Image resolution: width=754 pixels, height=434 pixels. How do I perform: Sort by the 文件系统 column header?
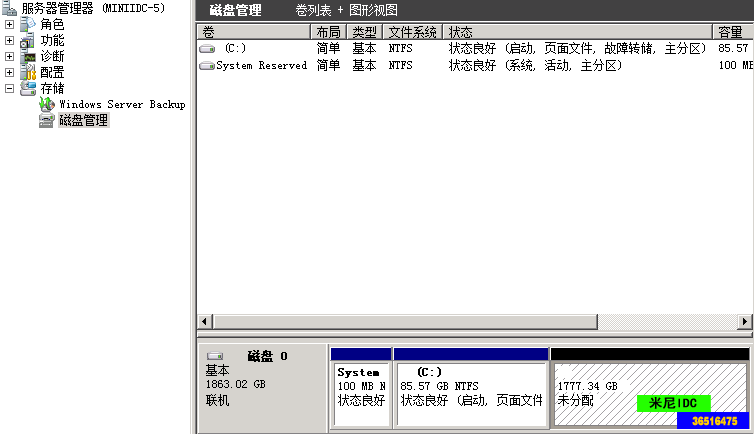click(413, 32)
